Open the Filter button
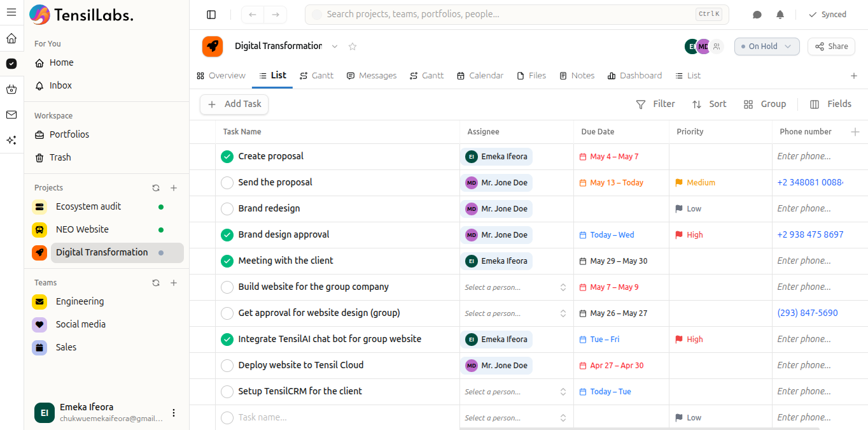The image size is (868, 430). pos(655,104)
